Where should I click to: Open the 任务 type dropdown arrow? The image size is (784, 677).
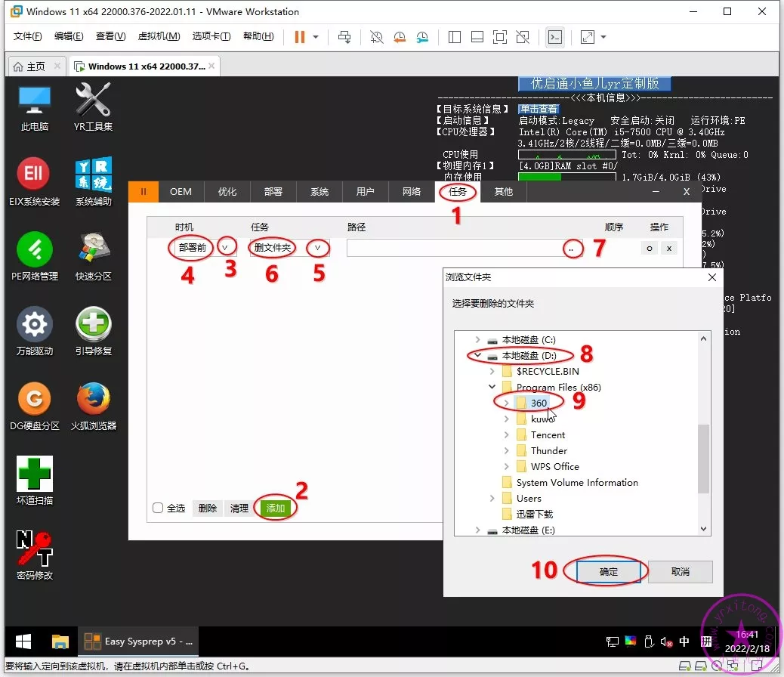(x=318, y=248)
